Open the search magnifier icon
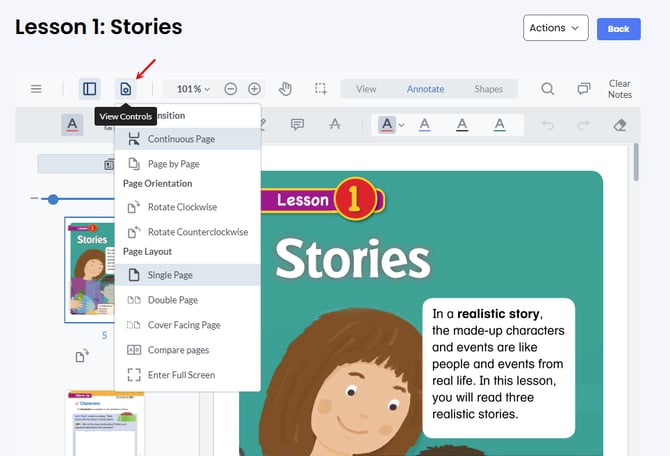The image size is (670, 456). [548, 89]
